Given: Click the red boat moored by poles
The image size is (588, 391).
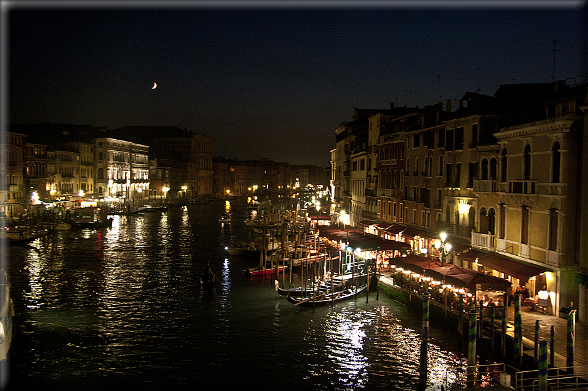Looking at the screenshot, I should click(x=264, y=270).
